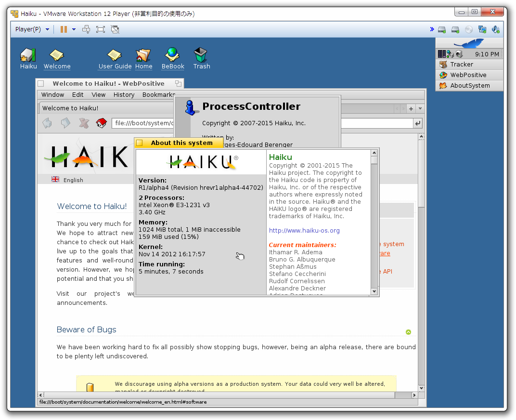Click VMware unity mode icon

pos(115,29)
